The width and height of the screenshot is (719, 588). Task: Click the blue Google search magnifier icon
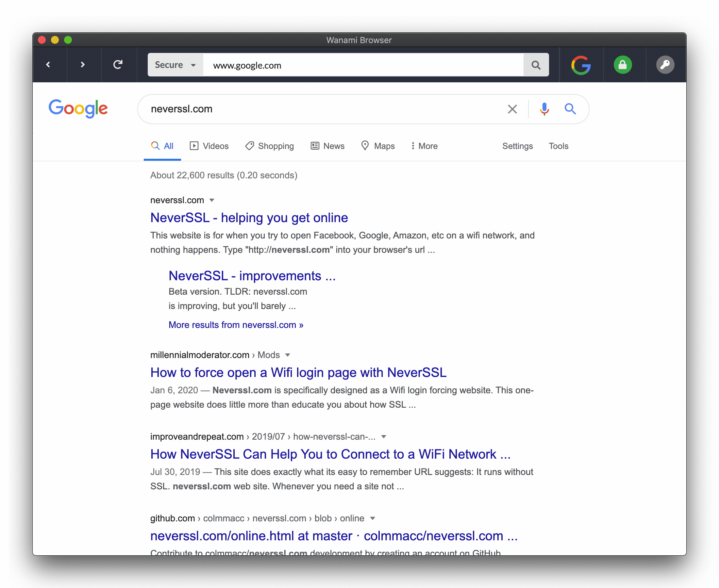pyautogui.click(x=570, y=109)
